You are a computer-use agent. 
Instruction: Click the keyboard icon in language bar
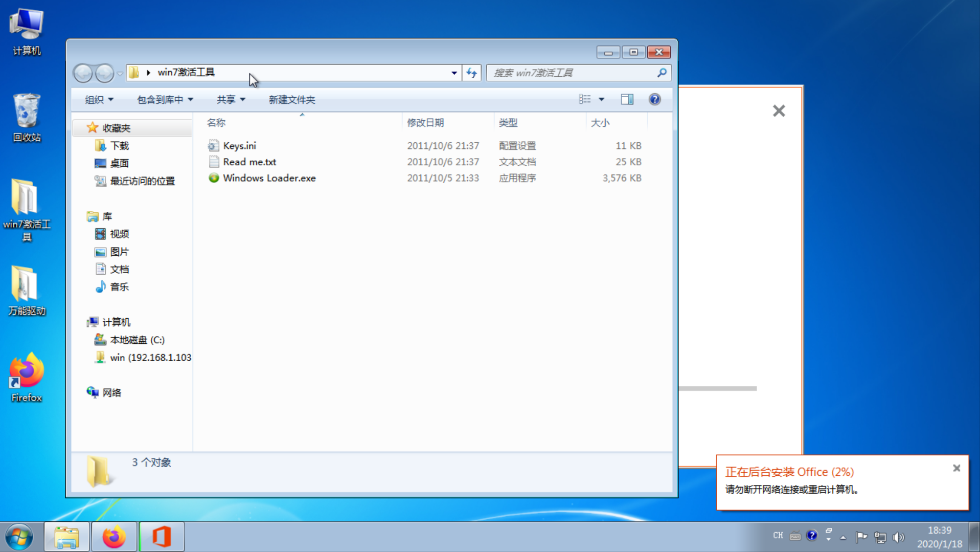795,536
